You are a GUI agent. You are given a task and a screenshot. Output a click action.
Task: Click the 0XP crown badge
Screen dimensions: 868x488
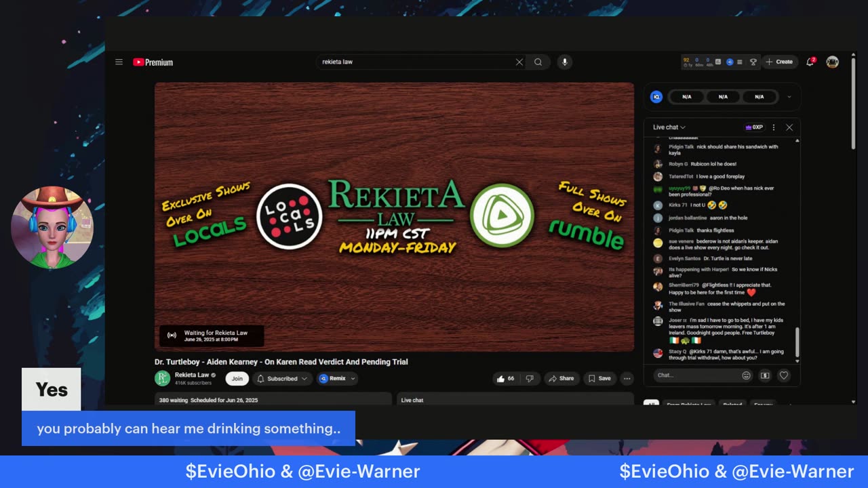click(754, 127)
